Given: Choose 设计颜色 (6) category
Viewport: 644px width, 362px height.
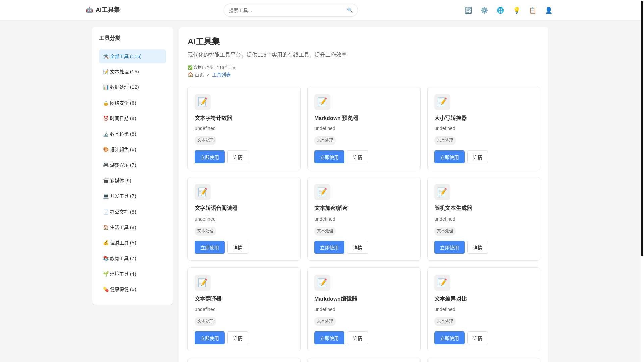Looking at the screenshot, I should [x=132, y=149].
